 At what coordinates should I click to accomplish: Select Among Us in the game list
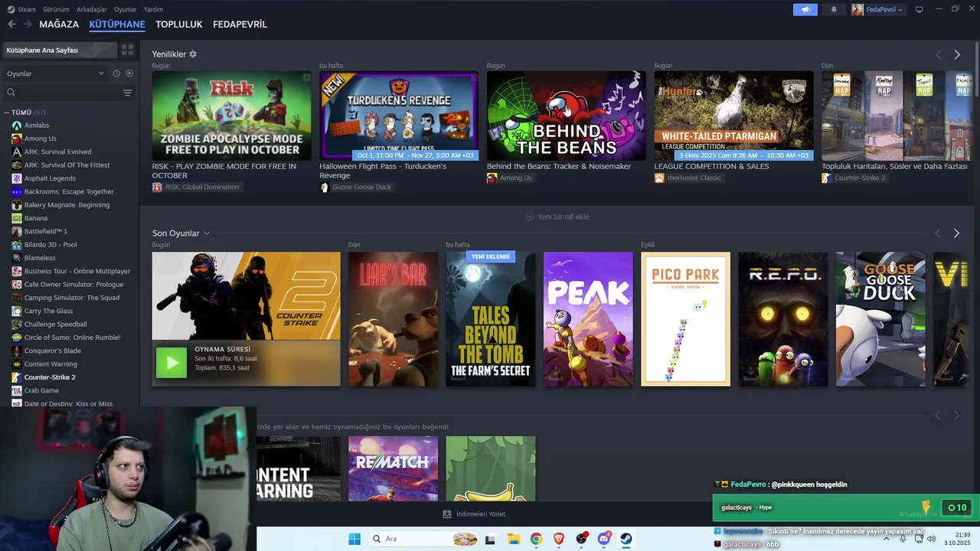pos(40,139)
